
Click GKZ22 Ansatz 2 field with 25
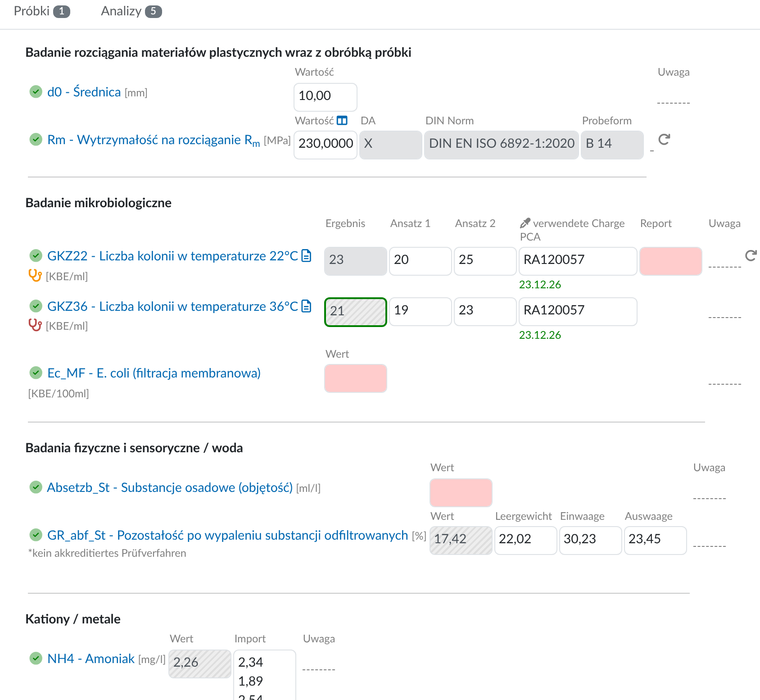click(x=485, y=261)
